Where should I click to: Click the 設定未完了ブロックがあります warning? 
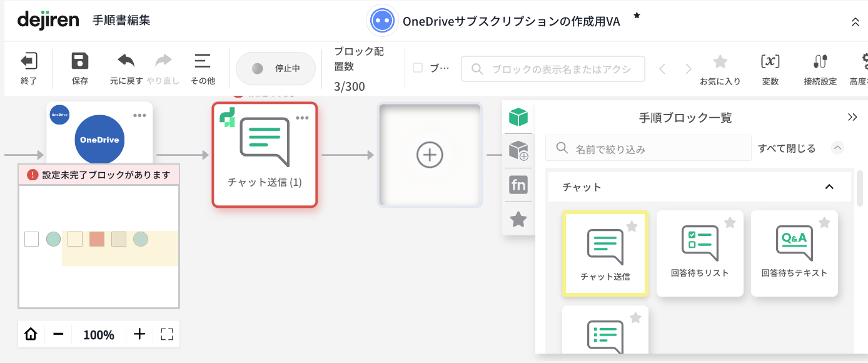coord(99,175)
